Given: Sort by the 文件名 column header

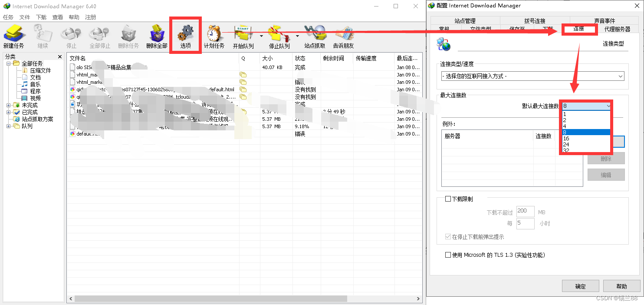Looking at the screenshot, I should [153, 58].
